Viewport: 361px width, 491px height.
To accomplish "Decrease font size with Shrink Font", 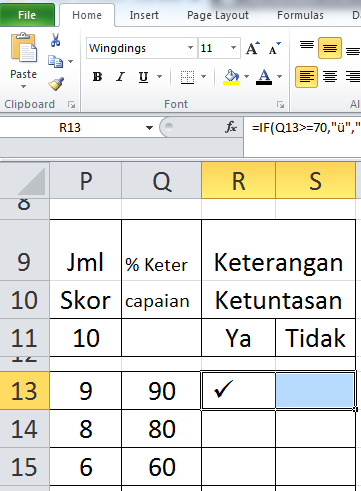I will pos(274,48).
